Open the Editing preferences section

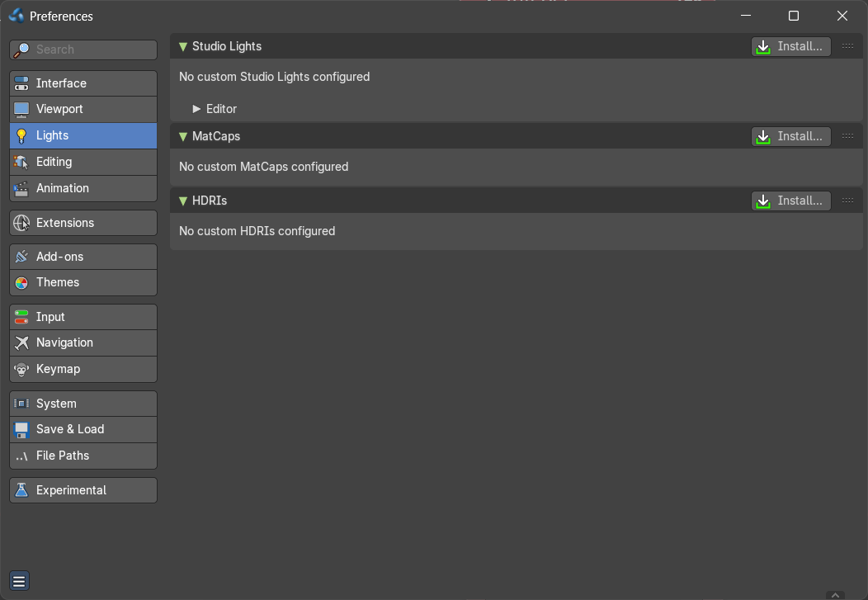[83, 162]
